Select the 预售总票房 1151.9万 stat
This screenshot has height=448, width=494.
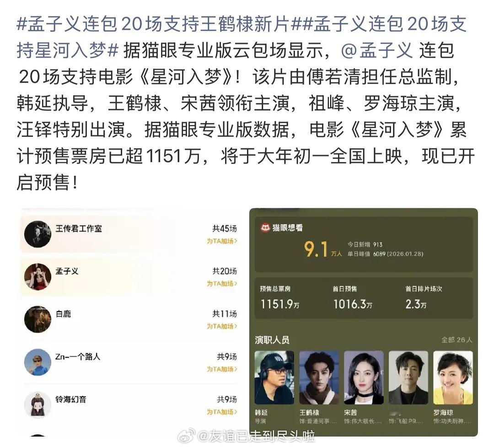[x=280, y=297]
